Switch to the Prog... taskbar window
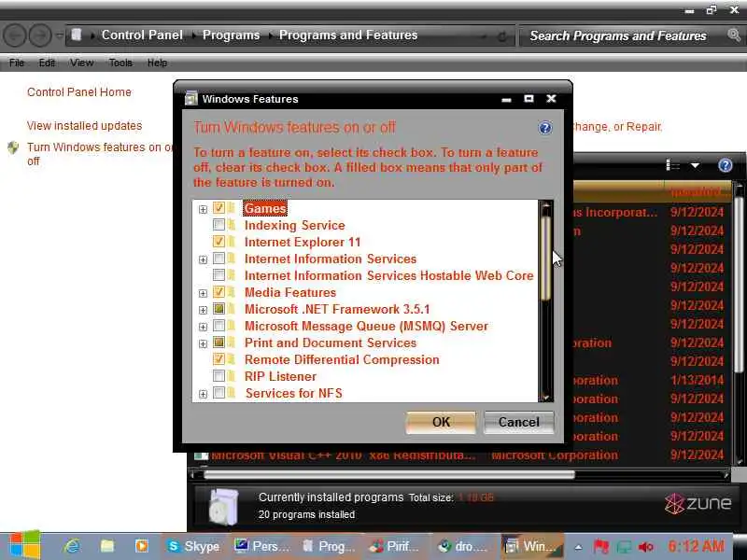Viewport: 747px width, 560px height. pyautogui.click(x=330, y=546)
